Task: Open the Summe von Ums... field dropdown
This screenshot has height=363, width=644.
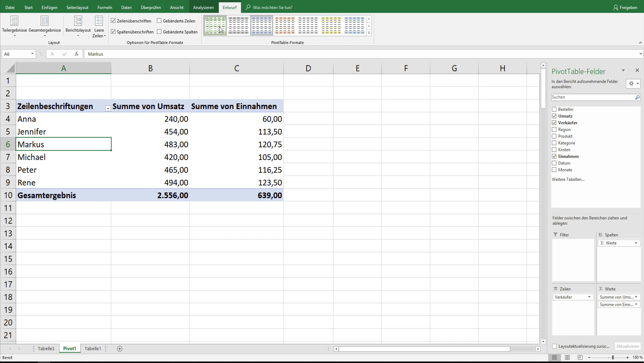Action: point(636,297)
